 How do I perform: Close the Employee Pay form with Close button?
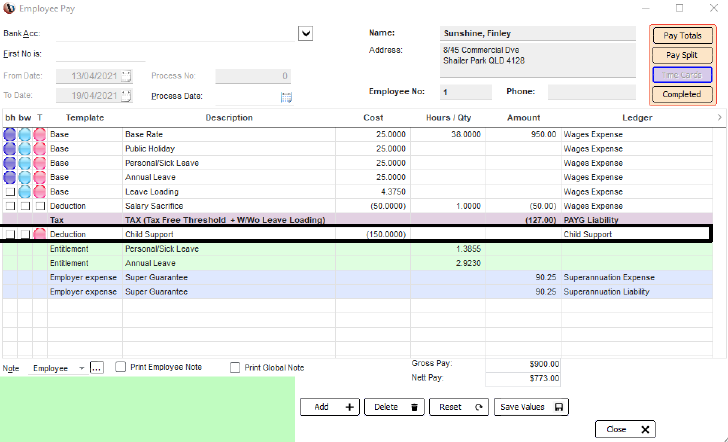click(625, 429)
